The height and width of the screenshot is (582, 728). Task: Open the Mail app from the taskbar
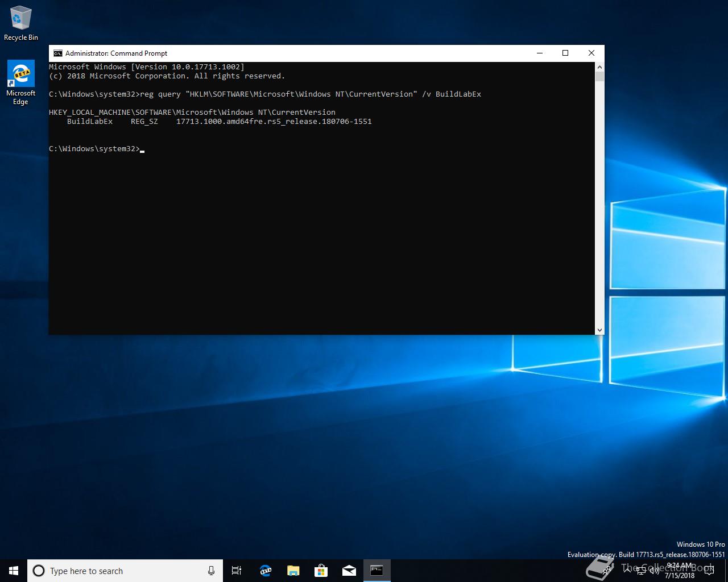click(x=349, y=571)
